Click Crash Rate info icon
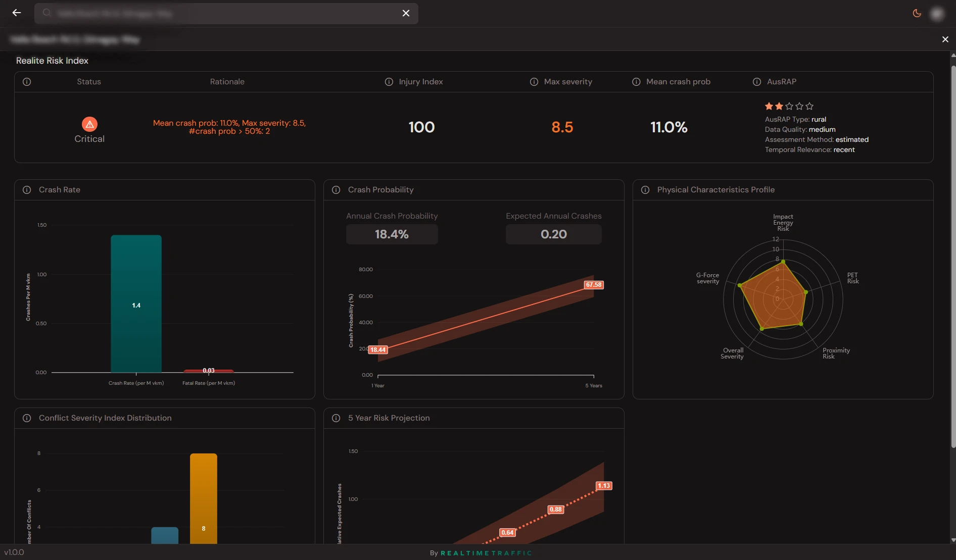 [x=27, y=190]
